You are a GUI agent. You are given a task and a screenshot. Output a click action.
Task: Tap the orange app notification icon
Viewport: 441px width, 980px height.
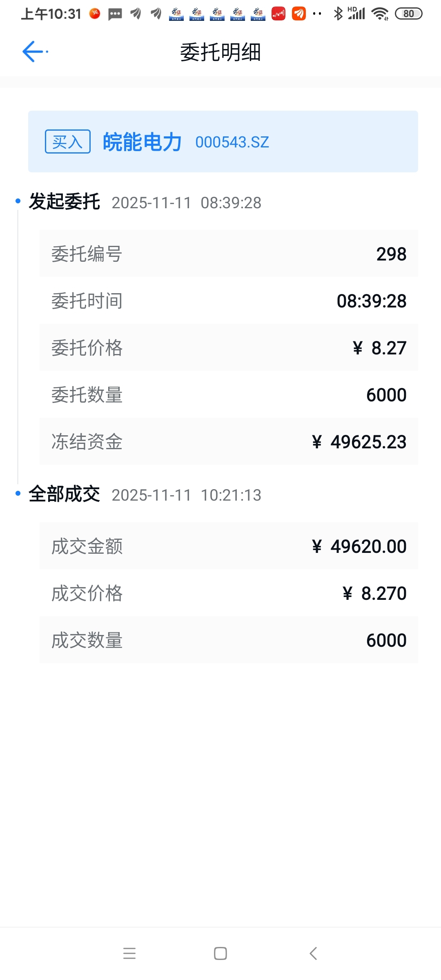299,14
